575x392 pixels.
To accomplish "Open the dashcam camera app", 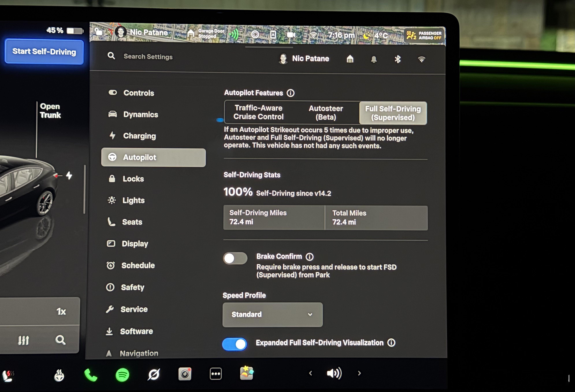I will [185, 374].
